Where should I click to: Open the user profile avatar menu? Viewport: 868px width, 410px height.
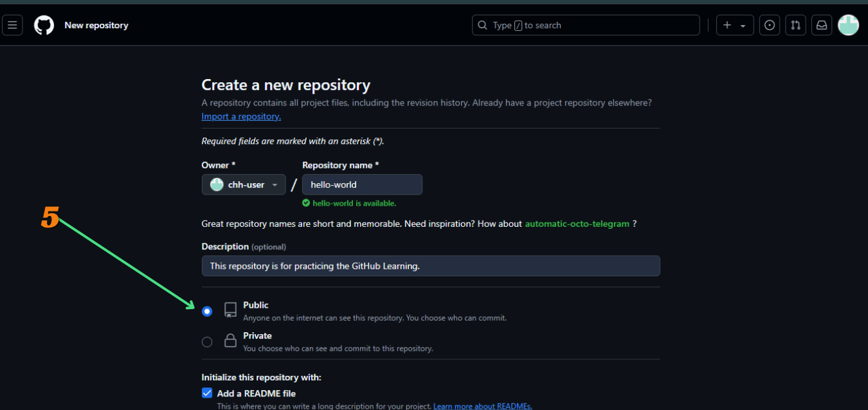click(x=848, y=25)
